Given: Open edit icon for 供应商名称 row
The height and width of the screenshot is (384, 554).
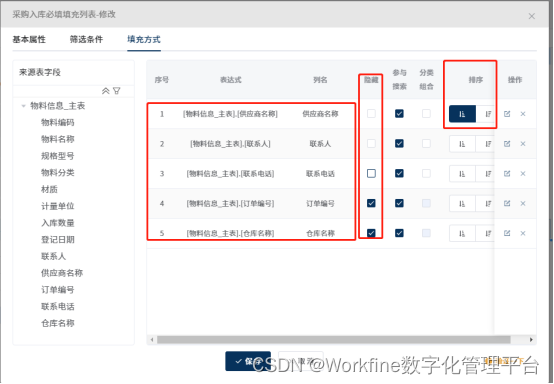Looking at the screenshot, I should [x=507, y=114].
